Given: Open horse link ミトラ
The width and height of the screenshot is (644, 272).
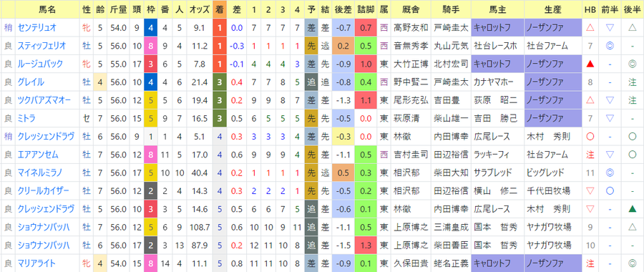Looking at the screenshot, I should pyautogui.click(x=26, y=118).
